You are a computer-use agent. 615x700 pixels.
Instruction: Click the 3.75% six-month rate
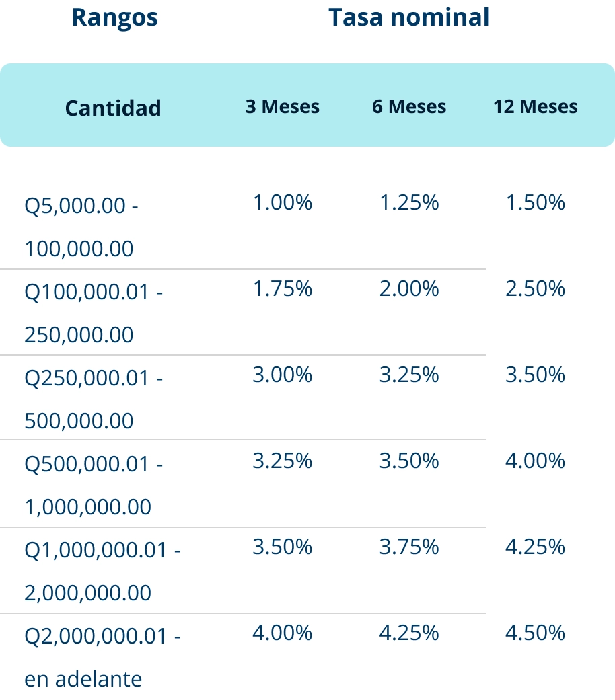pos(409,547)
